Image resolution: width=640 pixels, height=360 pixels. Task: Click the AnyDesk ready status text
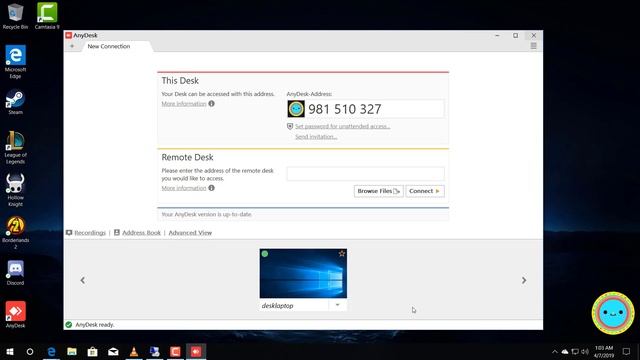coord(95,325)
